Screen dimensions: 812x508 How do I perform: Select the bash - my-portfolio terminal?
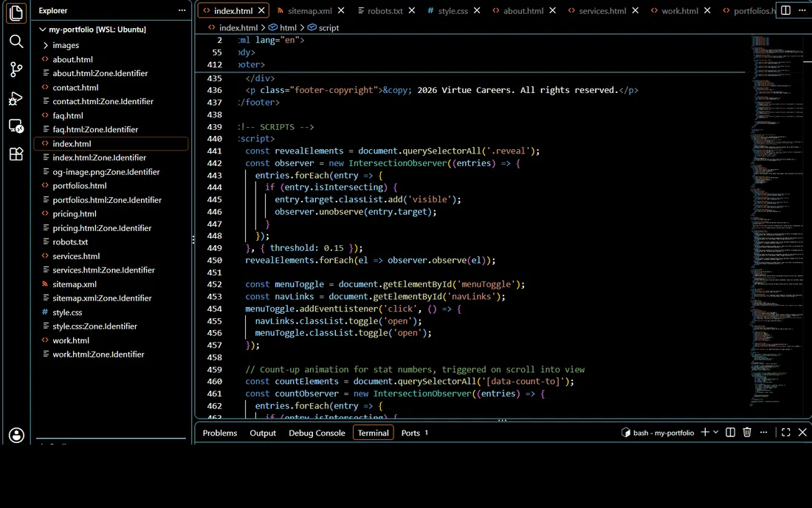(658, 433)
